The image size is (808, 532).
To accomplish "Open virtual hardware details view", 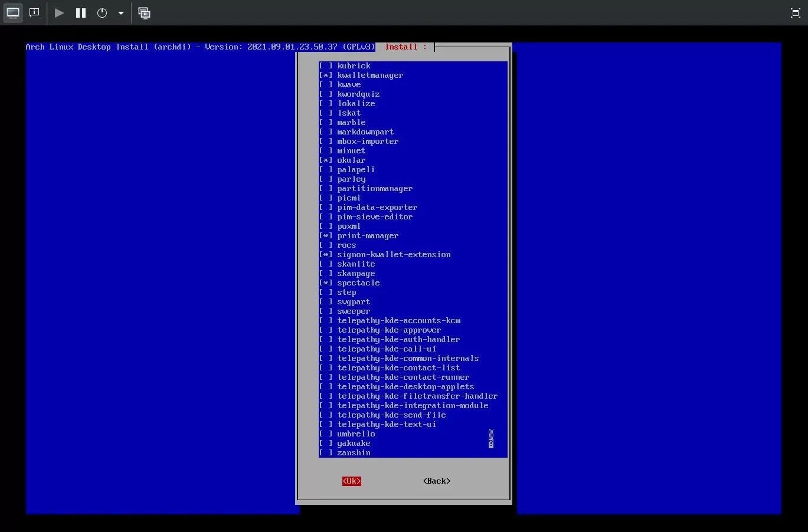I will coord(34,12).
